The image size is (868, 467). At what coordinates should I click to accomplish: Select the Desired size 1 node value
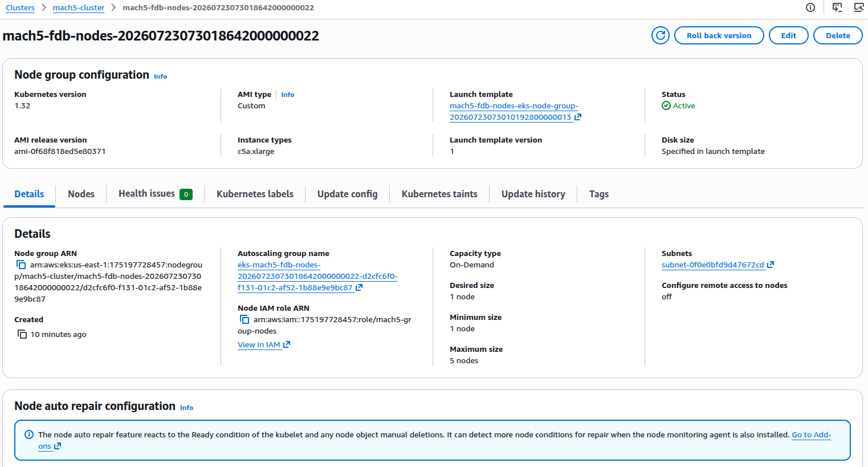click(462, 297)
